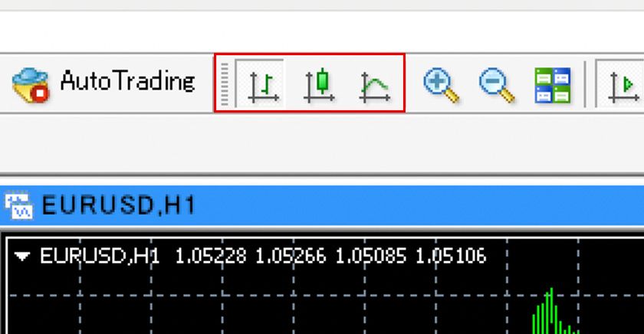Click the EURUSD,H1 label inside the chart
This screenshot has width=644, height=334.
100,256
